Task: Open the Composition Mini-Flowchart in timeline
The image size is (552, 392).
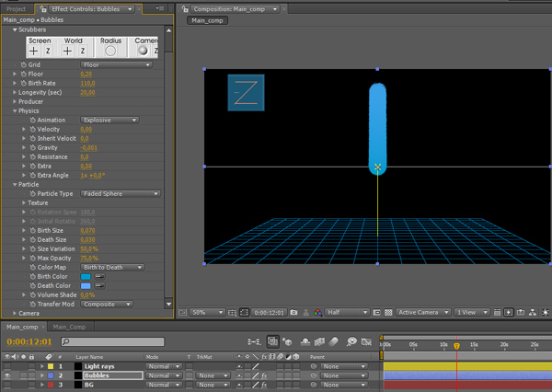Action: [x=254, y=341]
